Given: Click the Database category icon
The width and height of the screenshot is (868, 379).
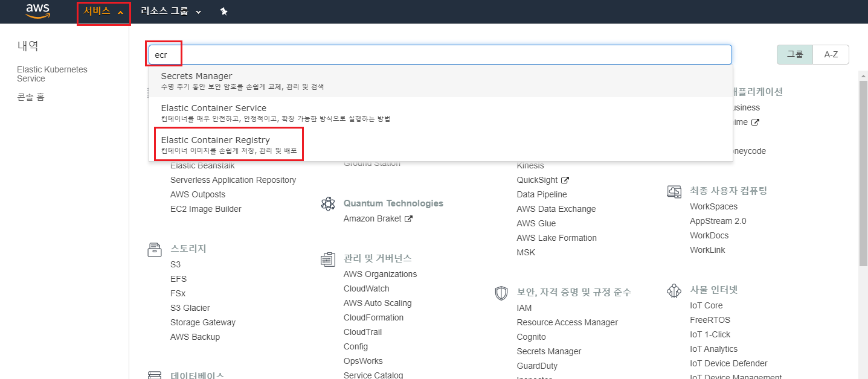Looking at the screenshot, I should [x=155, y=375].
